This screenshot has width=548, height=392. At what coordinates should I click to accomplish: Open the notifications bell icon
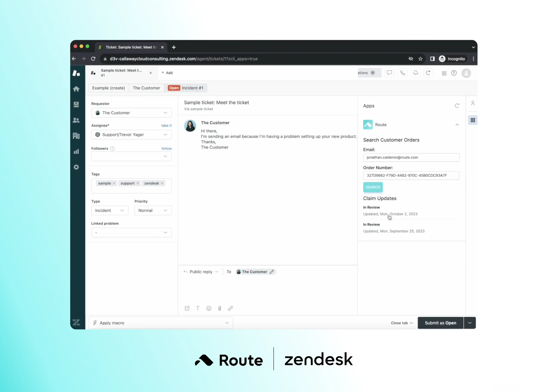[415, 73]
